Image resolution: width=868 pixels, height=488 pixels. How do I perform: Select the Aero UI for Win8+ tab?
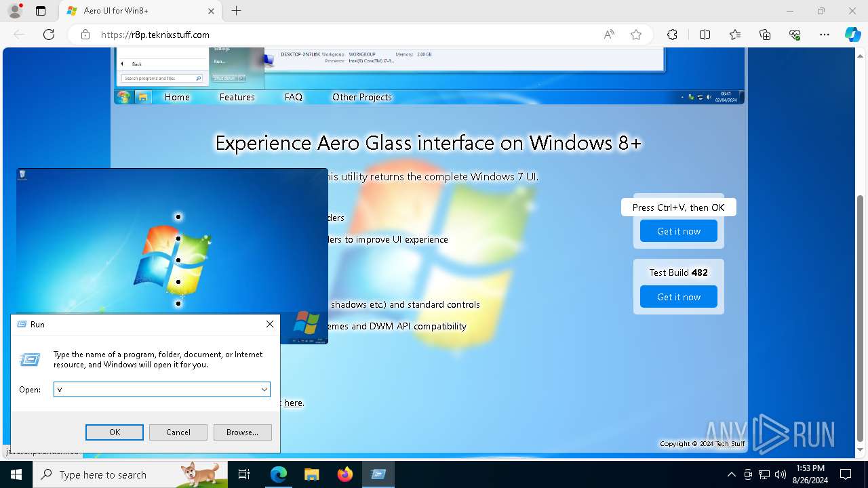pyautogui.click(x=140, y=11)
